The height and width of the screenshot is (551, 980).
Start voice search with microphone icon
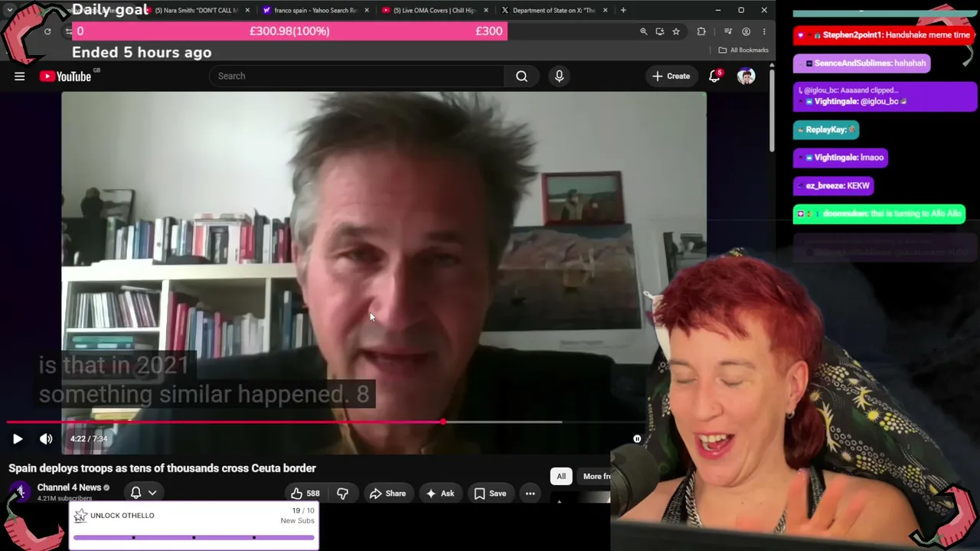pyautogui.click(x=559, y=76)
